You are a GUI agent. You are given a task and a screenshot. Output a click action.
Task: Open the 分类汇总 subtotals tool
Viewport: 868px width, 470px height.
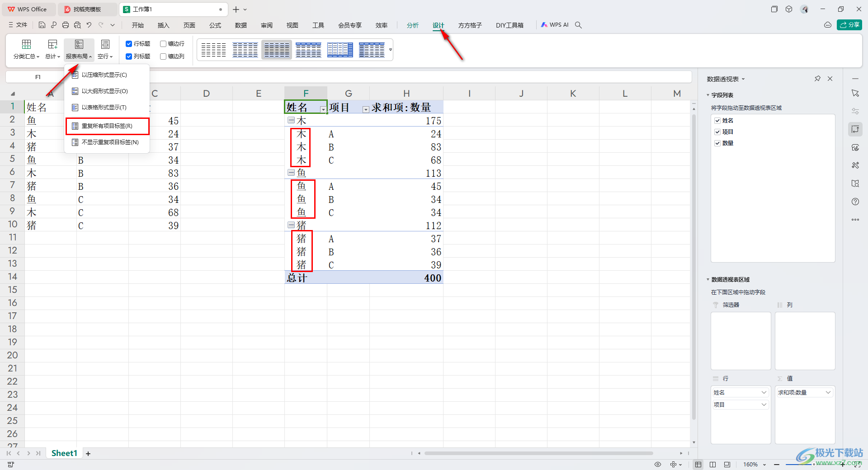coord(26,49)
